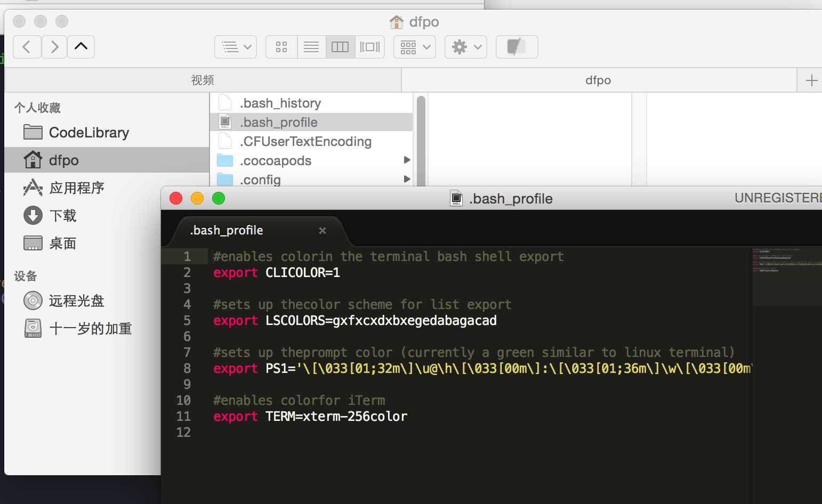Close the Sublime Text window with the red button

[x=176, y=198]
